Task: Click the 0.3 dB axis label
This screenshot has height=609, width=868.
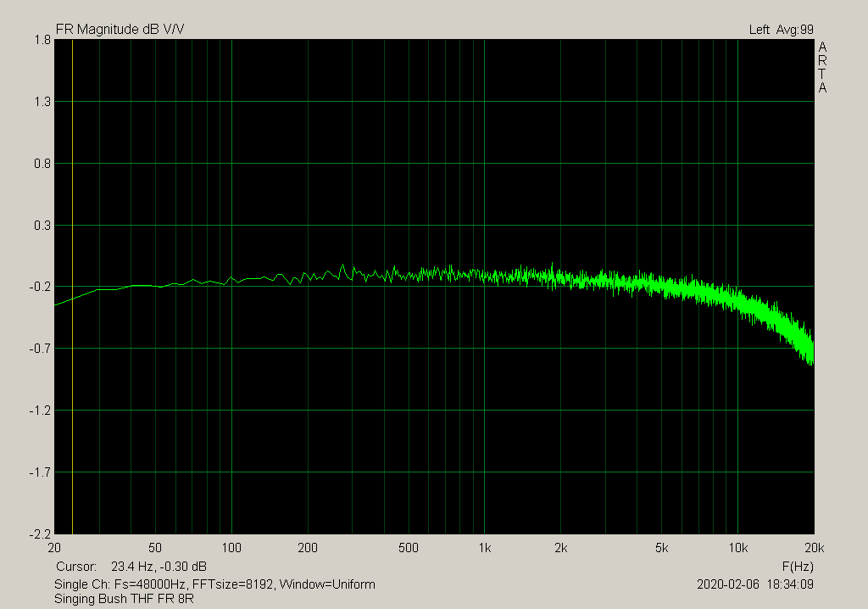Action: coord(42,226)
